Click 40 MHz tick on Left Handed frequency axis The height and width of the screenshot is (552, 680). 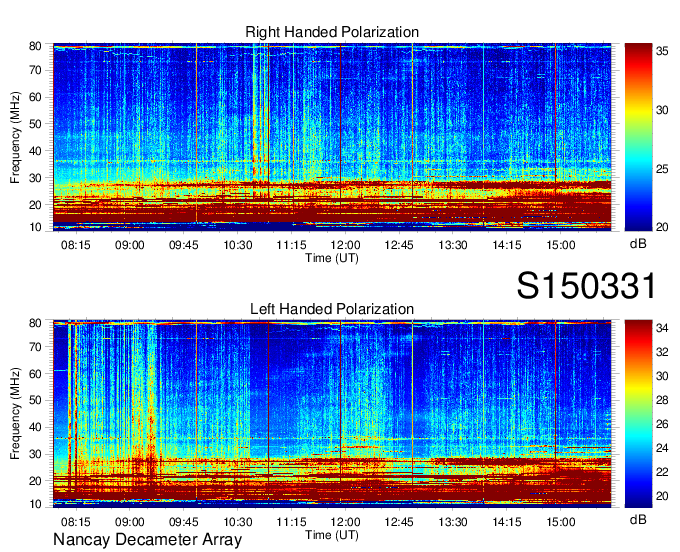[x=35, y=428]
